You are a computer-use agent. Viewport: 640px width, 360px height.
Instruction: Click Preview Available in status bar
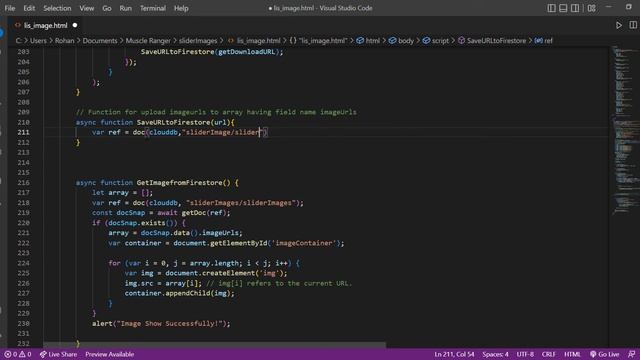pyautogui.click(x=109, y=354)
